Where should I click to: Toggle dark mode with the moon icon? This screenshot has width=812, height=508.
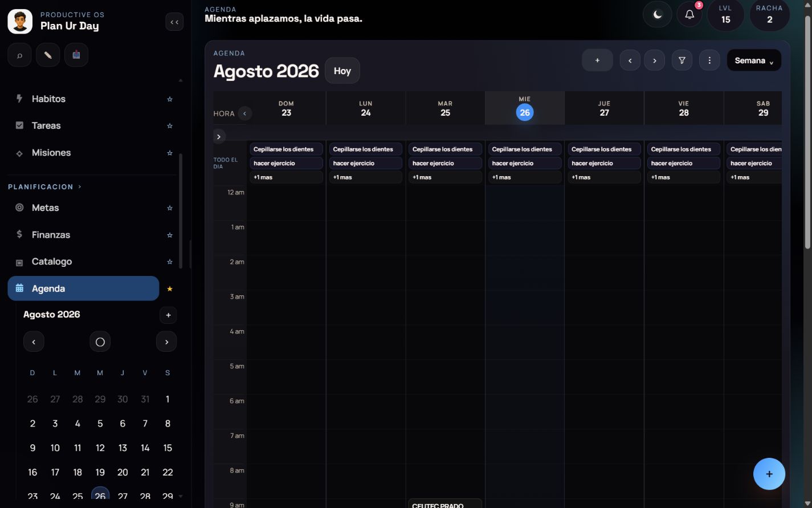[658, 15]
